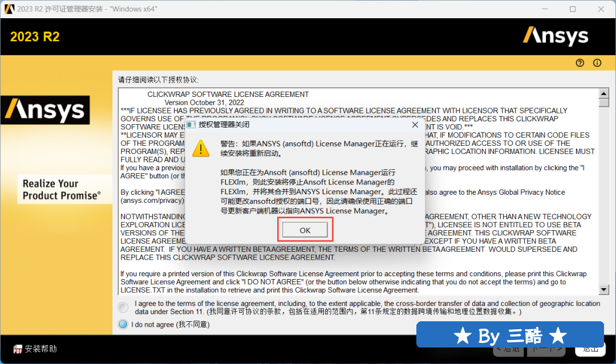
Task: Click OK in the license manager shutdown dialog
Action: coord(305,230)
